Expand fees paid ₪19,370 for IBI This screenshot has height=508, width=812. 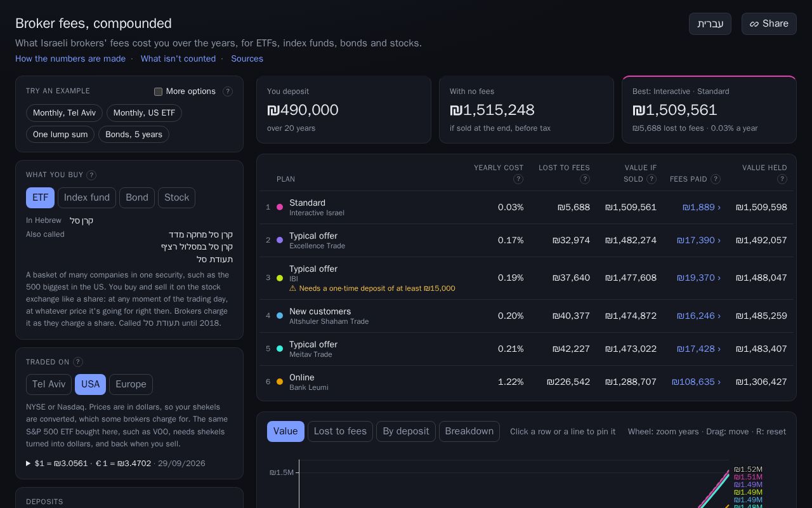click(x=698, y=277)
